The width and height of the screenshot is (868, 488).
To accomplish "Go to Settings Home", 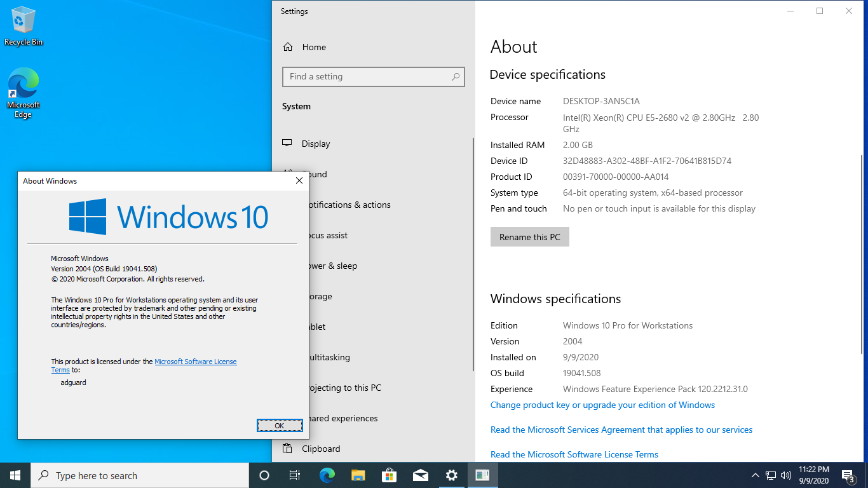I will [373, 47].
